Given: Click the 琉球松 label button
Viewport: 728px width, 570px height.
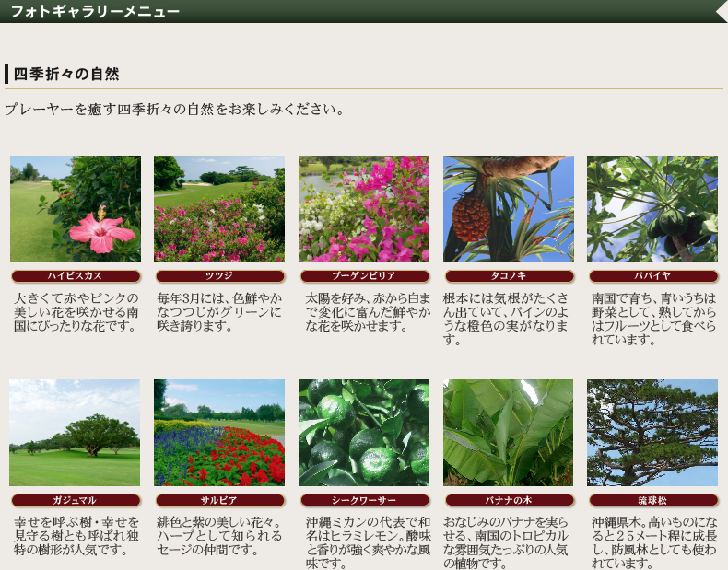Looking at the screenshot, I should click(653, 500).
